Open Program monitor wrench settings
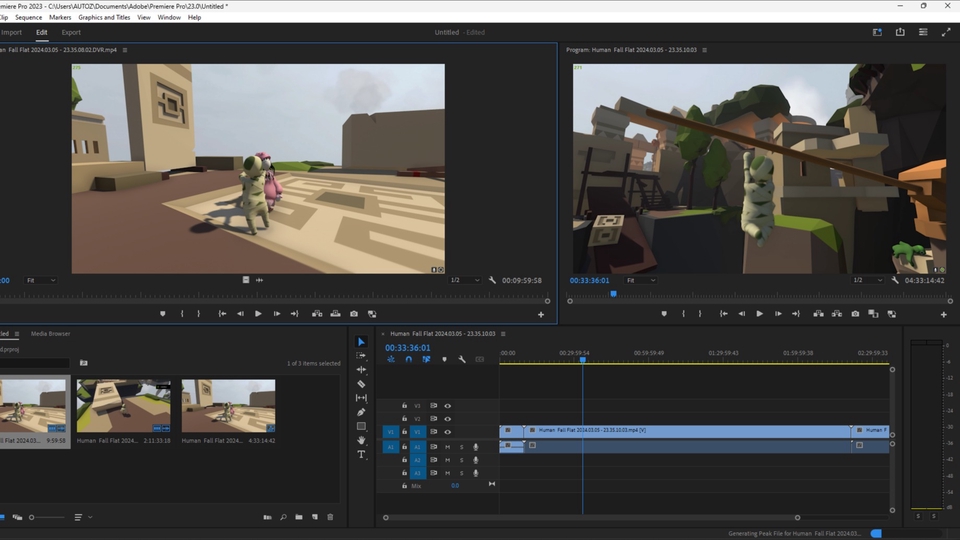Image resolution: width=960 pixels, height=540 pixels. point(896,281)
